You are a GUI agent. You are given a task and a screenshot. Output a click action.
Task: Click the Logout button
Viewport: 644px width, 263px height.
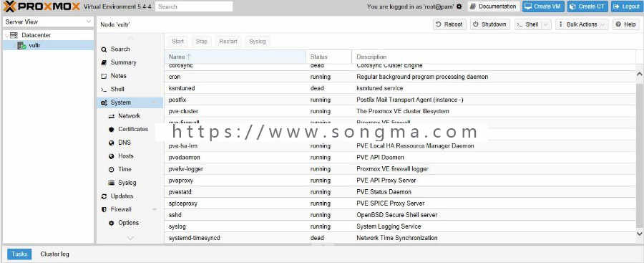(x=627, y=6)
